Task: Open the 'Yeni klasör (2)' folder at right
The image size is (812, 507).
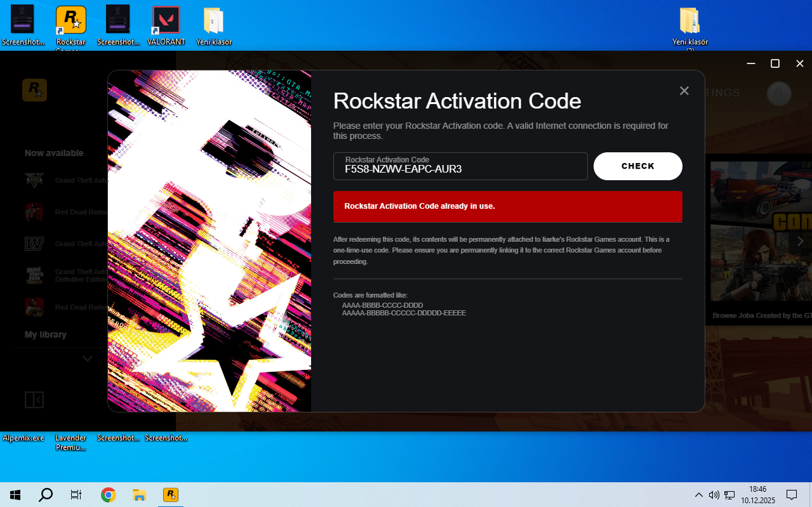Action: 690,28
